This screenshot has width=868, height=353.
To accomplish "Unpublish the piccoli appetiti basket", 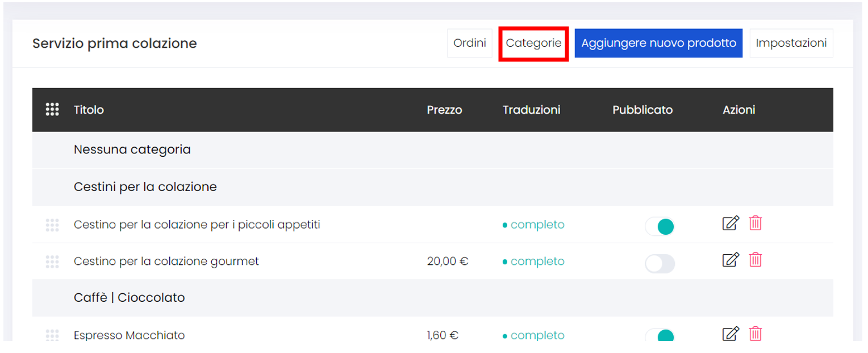I will tap(660, 227).
